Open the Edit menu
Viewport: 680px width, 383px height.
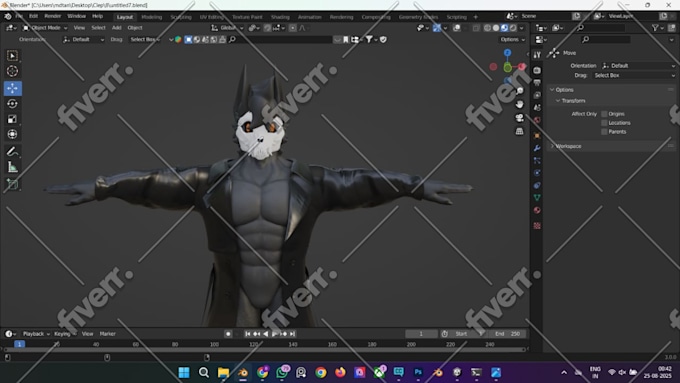click(x=33, y=16)
